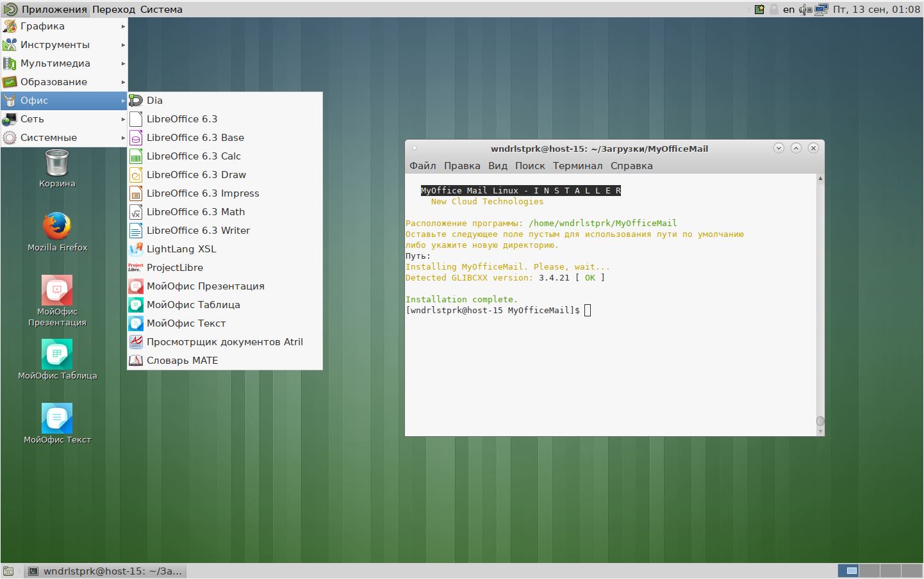Choose МойОфис Таблица in the Office submenu

[225, 305]
